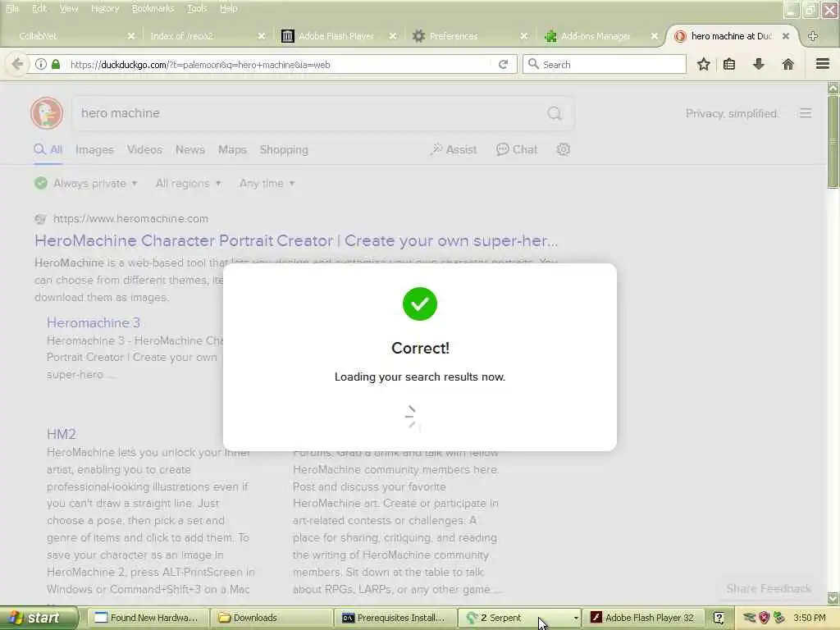Open the DuckDuckGo side menu icon
The image size is (840, 630).
[x=806, y=113]
